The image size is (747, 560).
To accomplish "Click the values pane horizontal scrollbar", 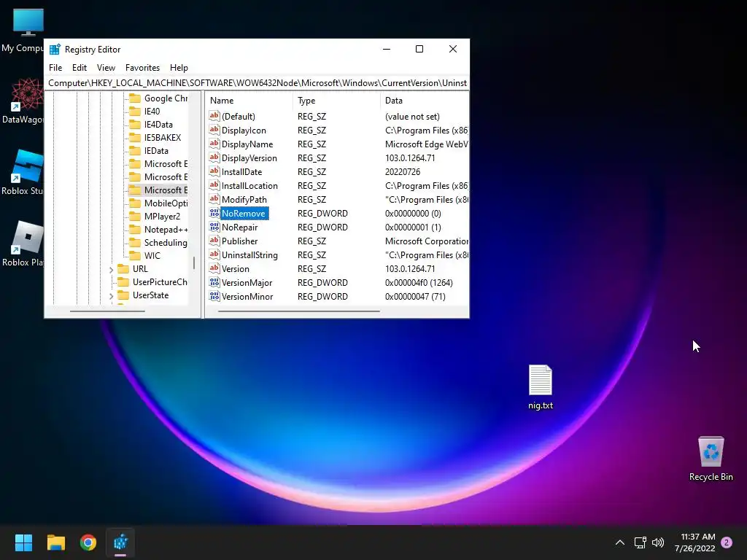I will [x=298, y=311].
